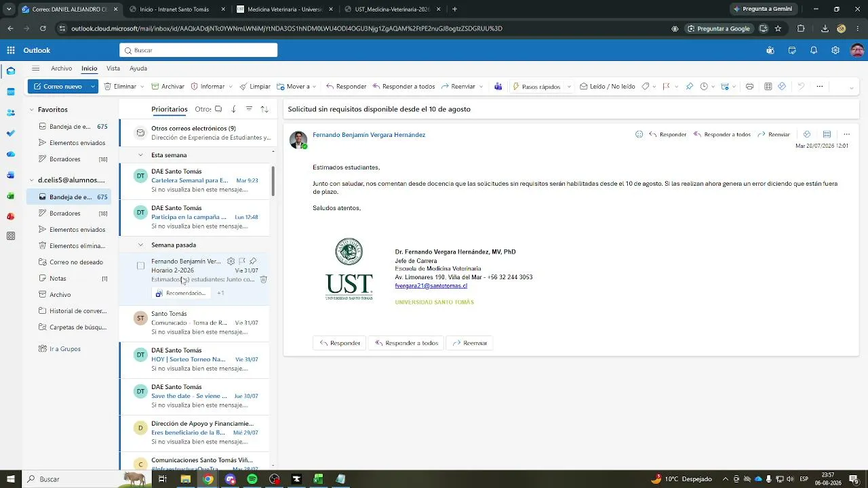Open the Archivo menu tab
Viewport: 868px width, 488px height.
tap(62, 68)
